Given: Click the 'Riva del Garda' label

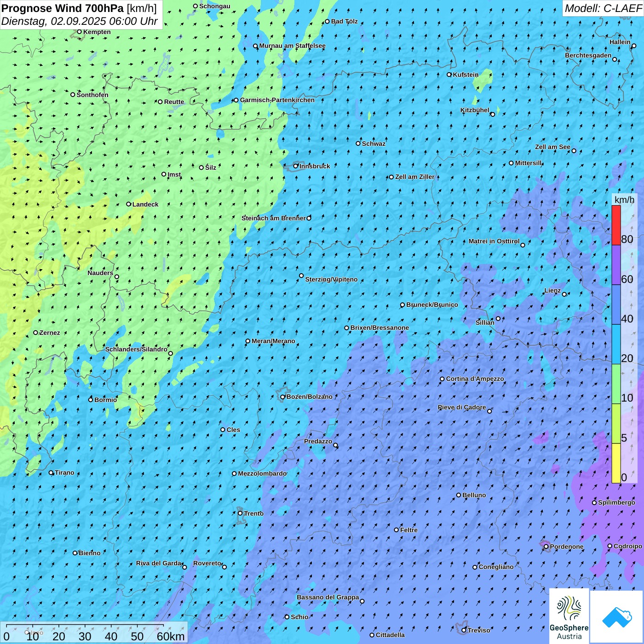Looking at the screenshot, I should point(159,563).
